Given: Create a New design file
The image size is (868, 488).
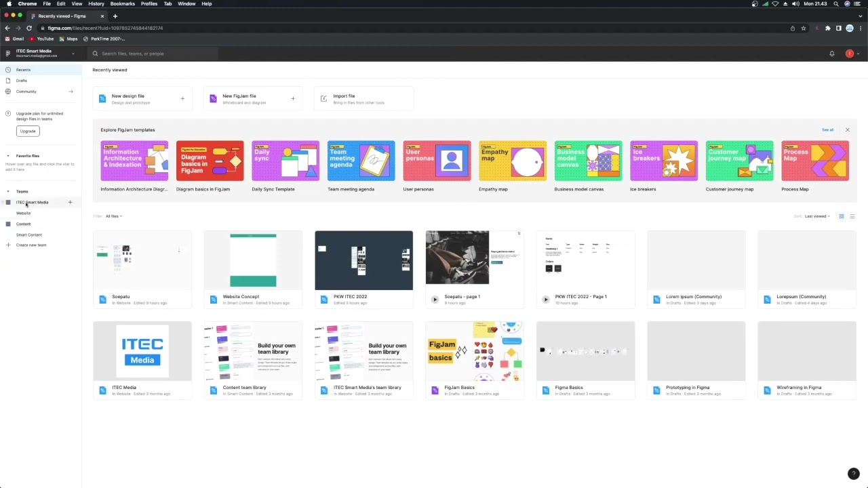Looking at the screenshot, I should coord(142,99).
